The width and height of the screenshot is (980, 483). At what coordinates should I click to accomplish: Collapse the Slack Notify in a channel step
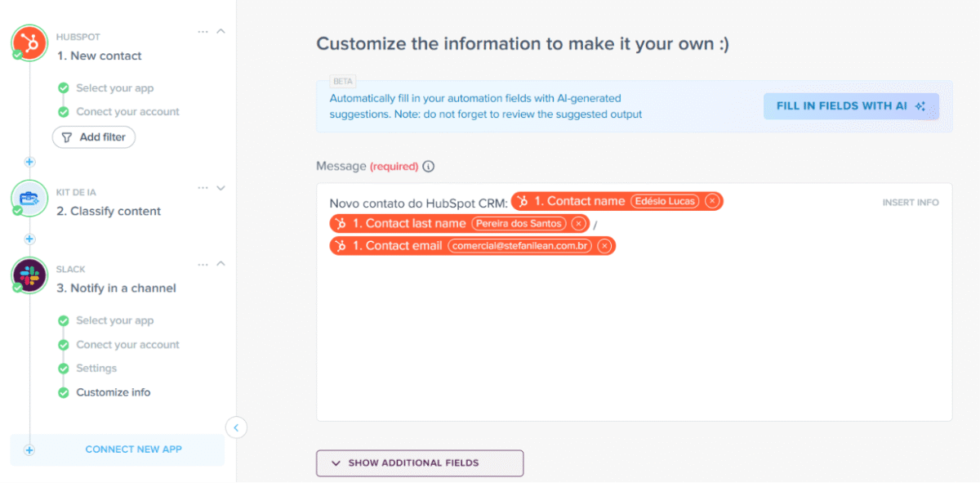pyautogui.click(x=220, y=263)
